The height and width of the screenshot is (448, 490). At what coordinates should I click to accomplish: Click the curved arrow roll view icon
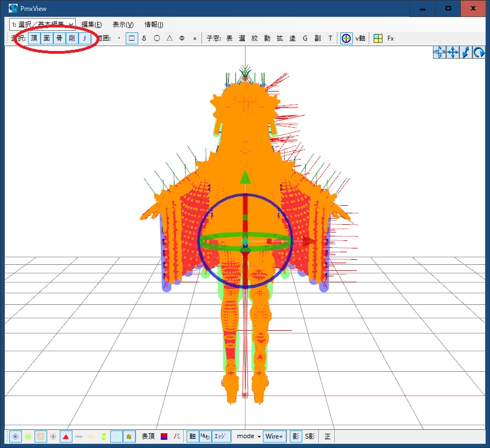(479, 52)
